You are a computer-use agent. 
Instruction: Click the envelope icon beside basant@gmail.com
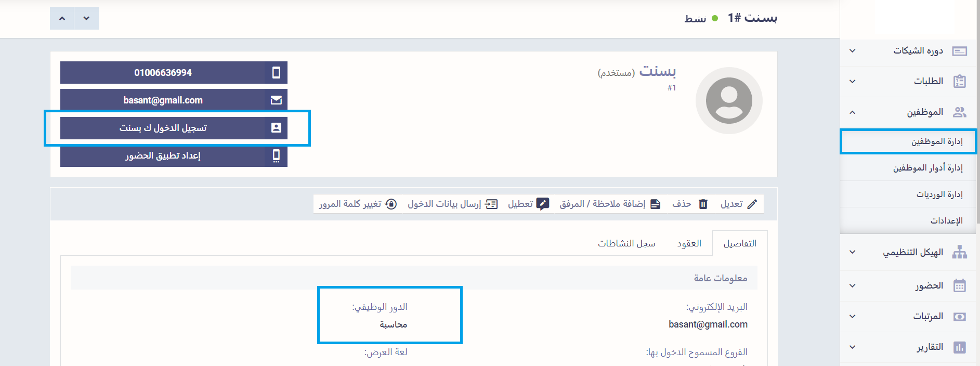click(x=276, y=100)
